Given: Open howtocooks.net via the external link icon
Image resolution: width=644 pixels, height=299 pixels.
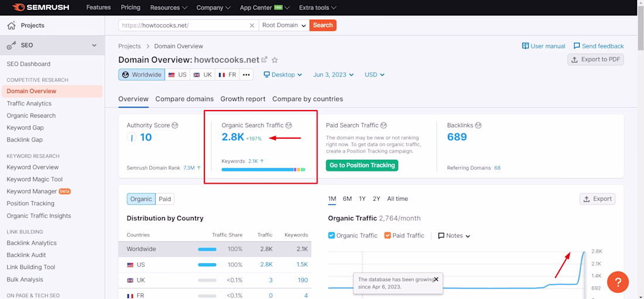Looking at the screenshot, I should (264, 60).
